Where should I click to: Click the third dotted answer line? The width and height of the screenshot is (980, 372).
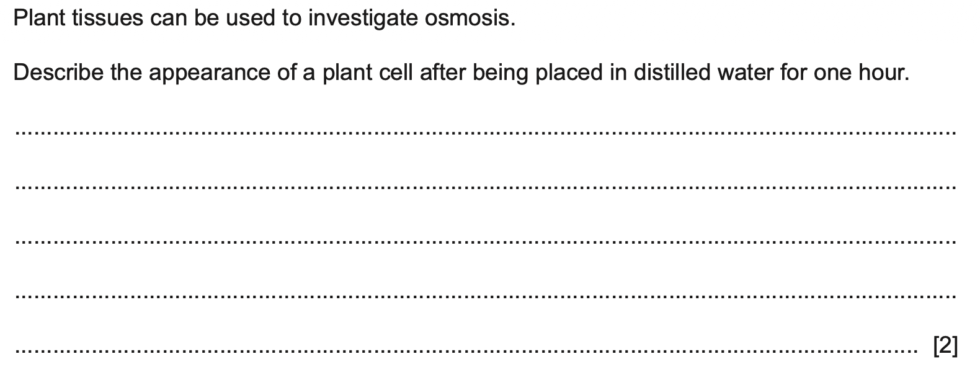click(x=485, y=241)
